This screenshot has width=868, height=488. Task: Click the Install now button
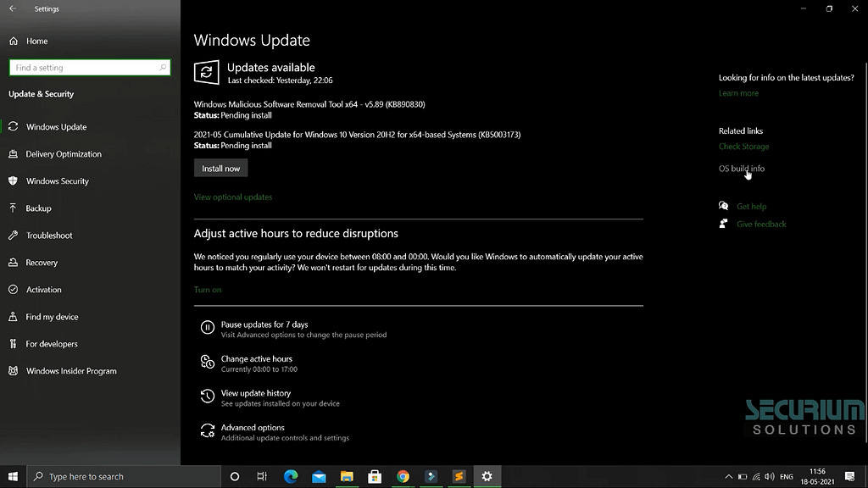[x=221, y=169]
